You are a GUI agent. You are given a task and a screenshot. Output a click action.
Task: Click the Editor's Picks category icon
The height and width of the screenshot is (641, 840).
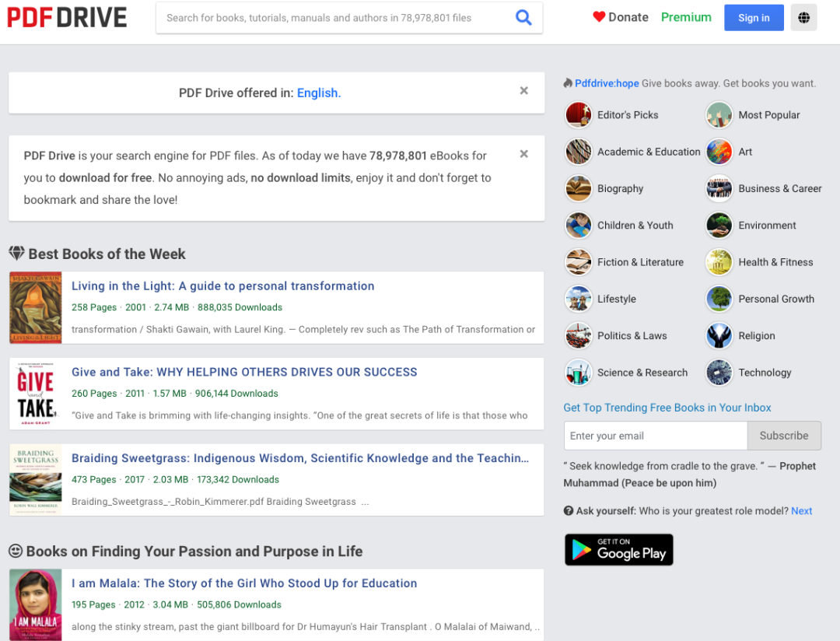(x=579, y=114)
